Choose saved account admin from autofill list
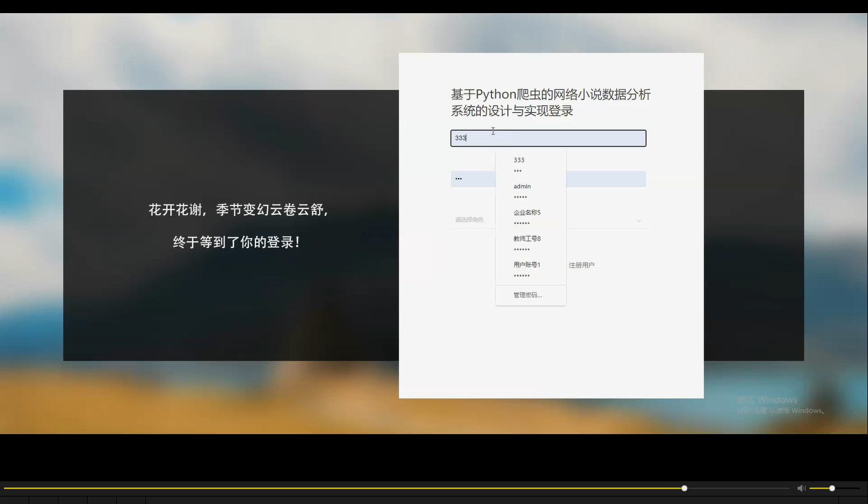Screen dimensions: 868x504 [x=531, y=191]
